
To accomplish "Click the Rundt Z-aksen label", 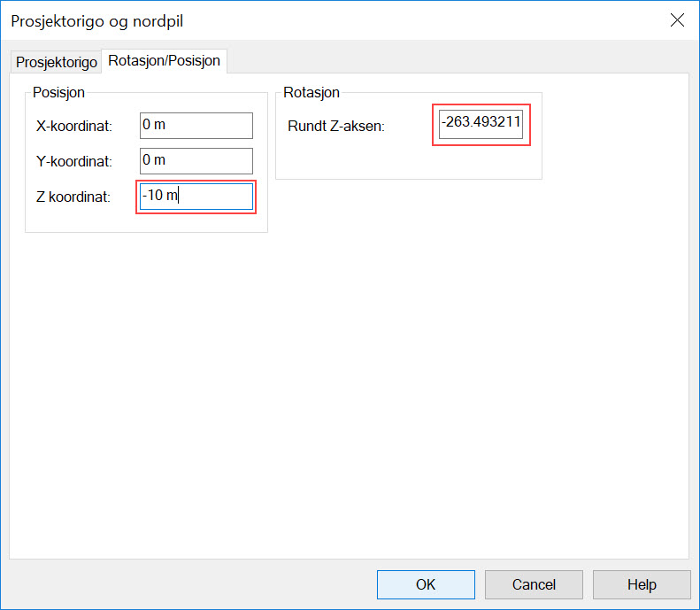I will [x=335, y=127].
